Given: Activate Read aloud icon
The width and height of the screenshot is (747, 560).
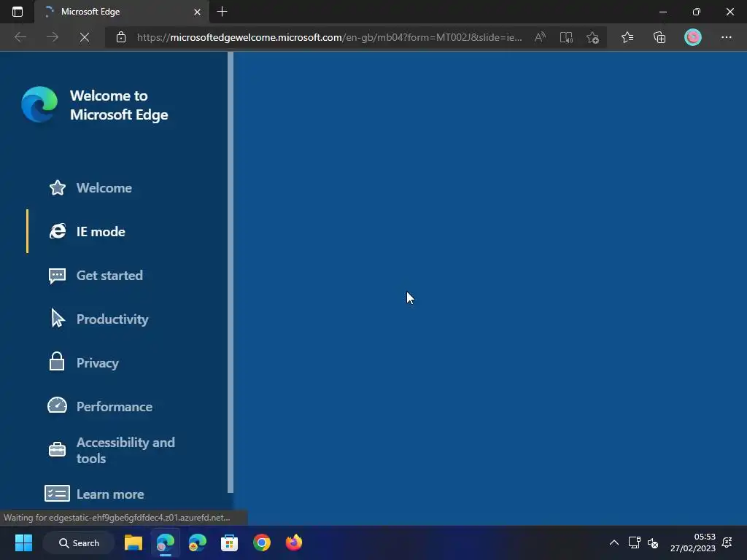Looking at the screenshot, I should tap(540, 37).
